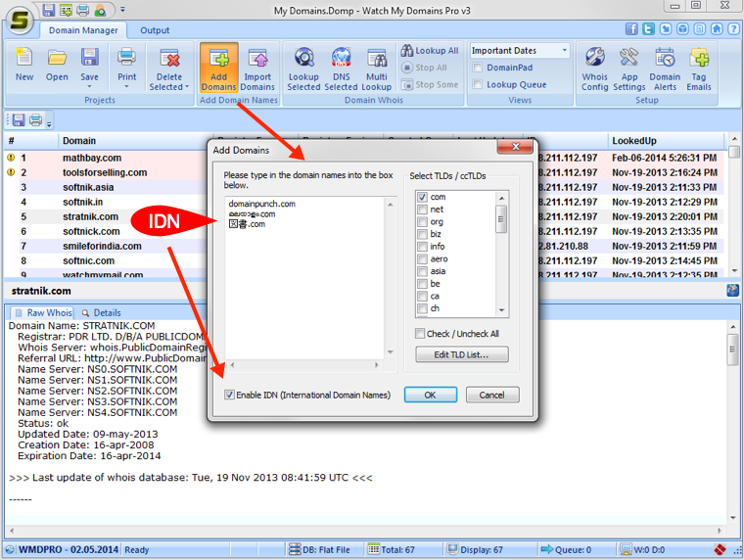Open the Important Dates dropdown
This screenshot has height=560, width=744.
point(565,50)
